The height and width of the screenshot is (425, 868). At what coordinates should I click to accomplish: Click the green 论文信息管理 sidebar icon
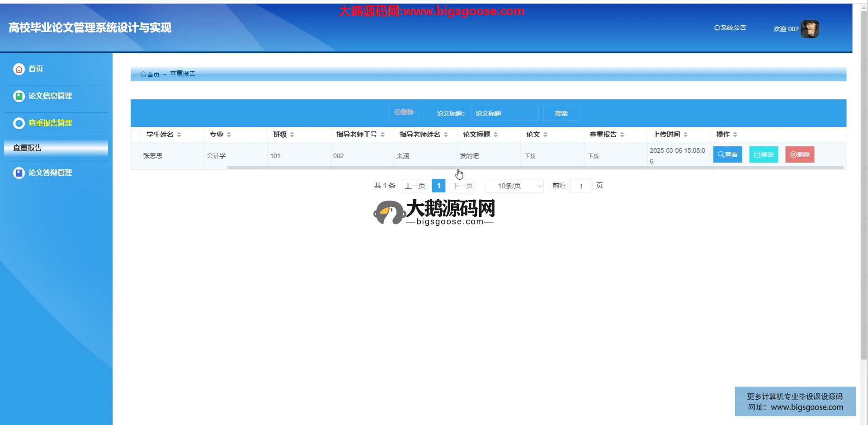(x=19, y=96)
